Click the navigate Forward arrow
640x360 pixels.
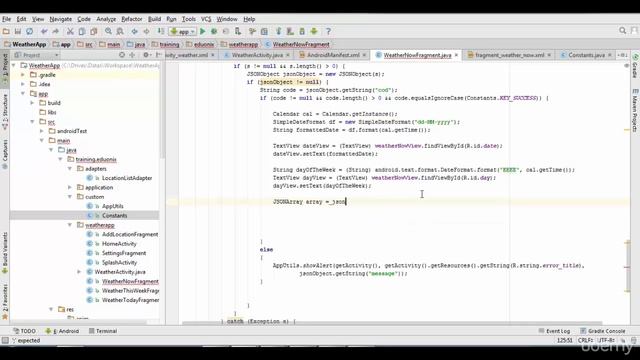point(146,31)
